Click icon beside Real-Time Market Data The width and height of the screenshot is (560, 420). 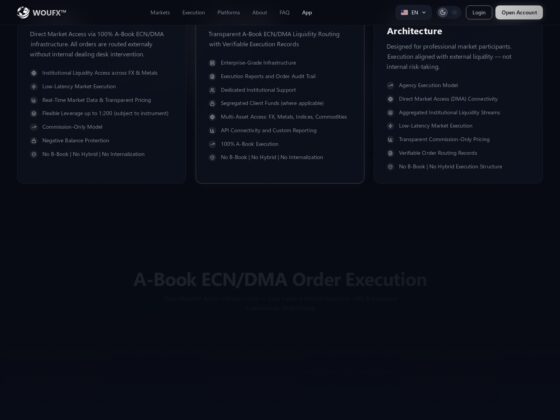pyautogui.click(x=34, y=100)
